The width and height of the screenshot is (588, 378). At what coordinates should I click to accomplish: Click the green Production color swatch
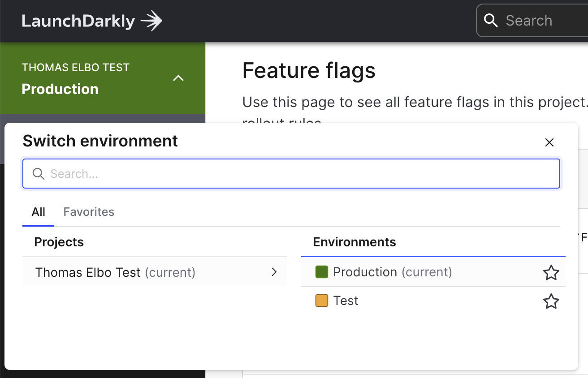click(x=322, y=272)
